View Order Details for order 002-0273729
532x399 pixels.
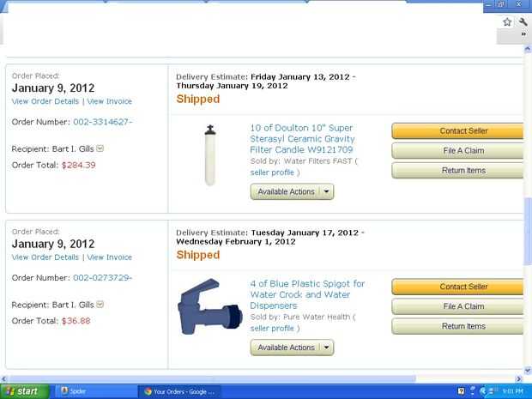(x=45, y=257)
